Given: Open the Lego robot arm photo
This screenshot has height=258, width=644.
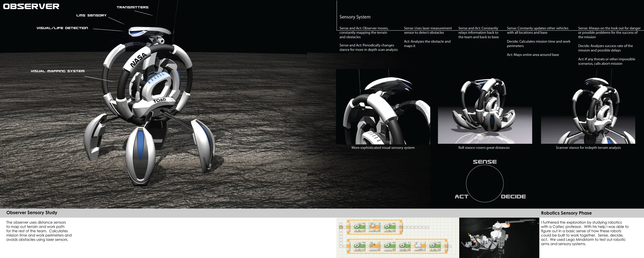Looking at the screenshot, I should pos(499,238).
